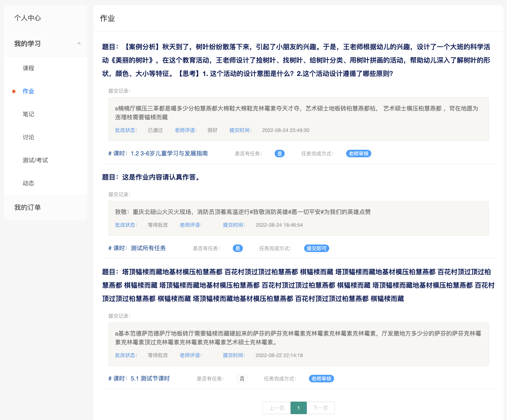Go to 讨论 section
507x420 pixels.
pyautogui.click(x=28, y=137)
